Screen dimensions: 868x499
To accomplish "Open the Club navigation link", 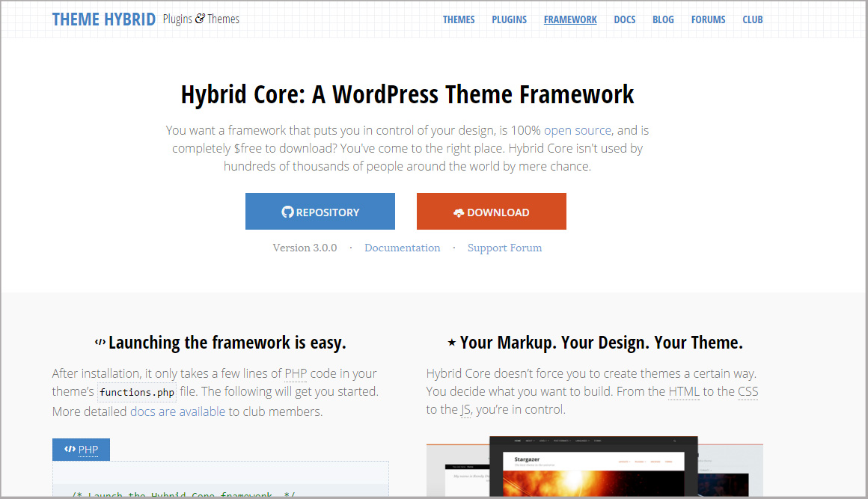I will 752,19.
